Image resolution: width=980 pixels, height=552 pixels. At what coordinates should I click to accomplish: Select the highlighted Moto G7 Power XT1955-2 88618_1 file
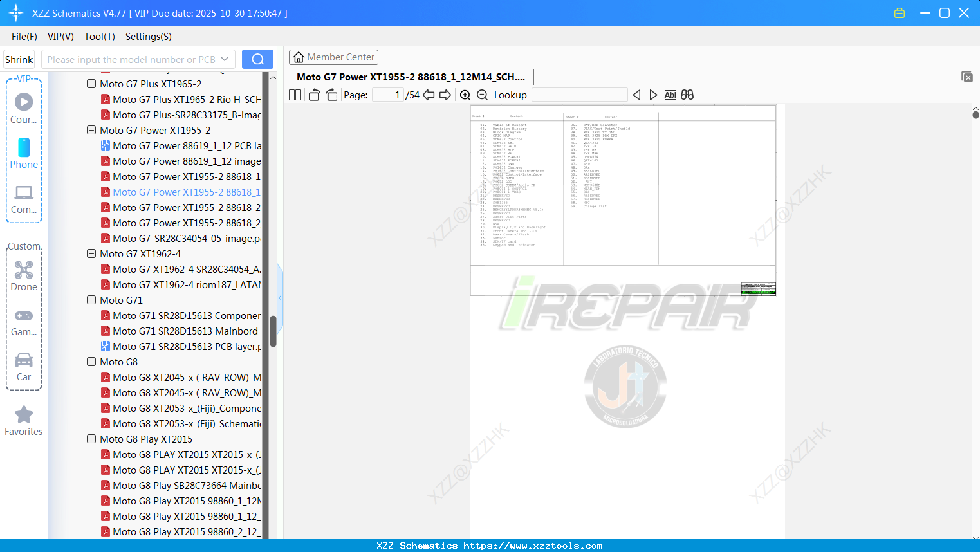point(181,192)
